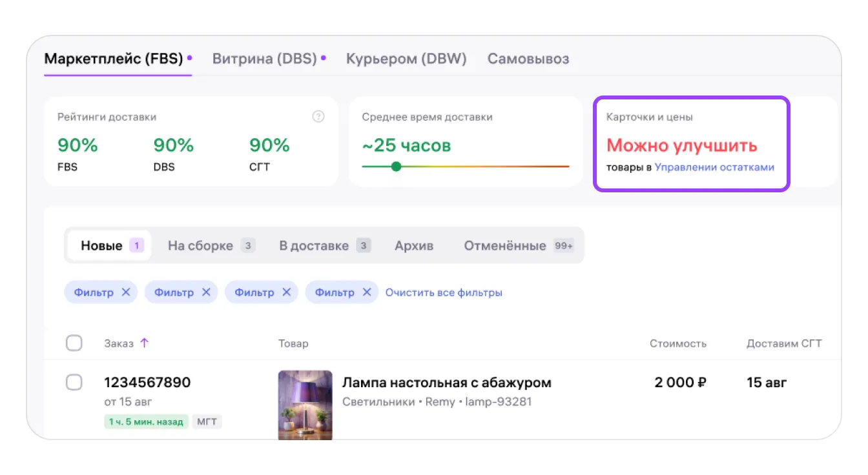Click Очистить все фильтры
This screenshot has height=475, width=868.
tap(444, 292)
